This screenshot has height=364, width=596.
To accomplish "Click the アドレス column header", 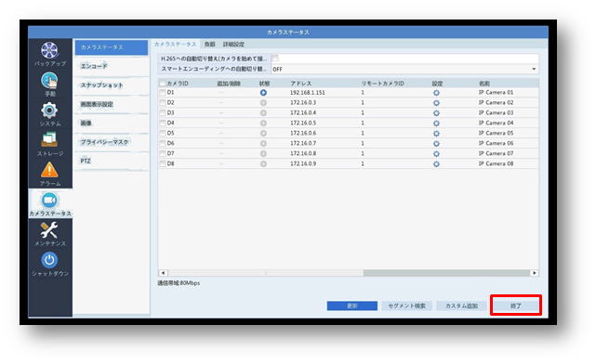I will (x=300, y=84).
